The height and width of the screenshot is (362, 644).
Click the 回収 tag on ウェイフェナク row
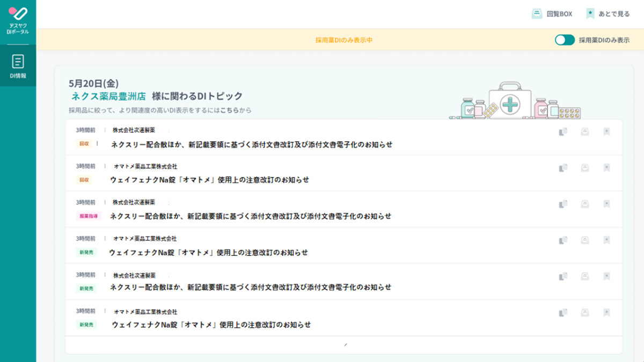coord(84,180)
